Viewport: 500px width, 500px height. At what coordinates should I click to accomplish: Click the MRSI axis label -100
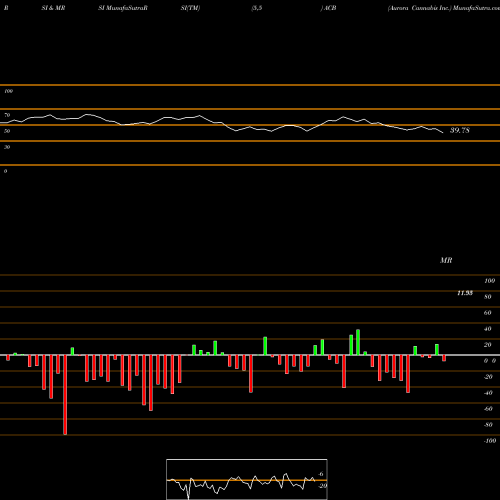490,441
